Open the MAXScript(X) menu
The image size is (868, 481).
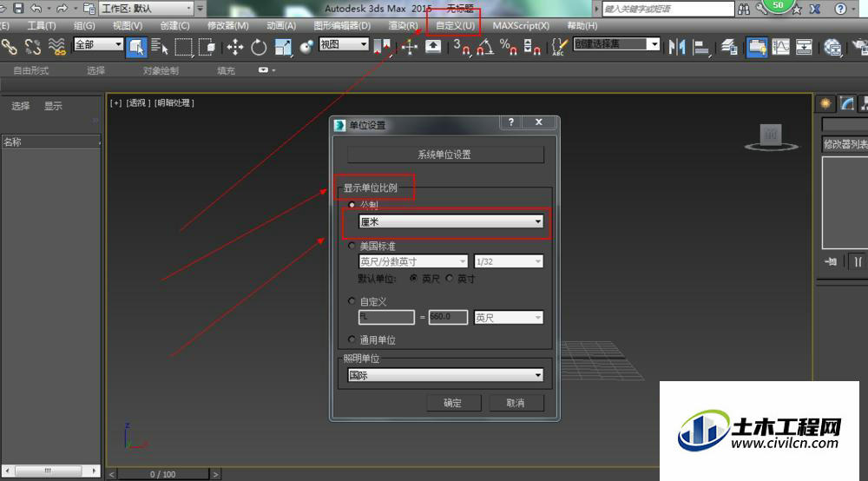[521, 25]
